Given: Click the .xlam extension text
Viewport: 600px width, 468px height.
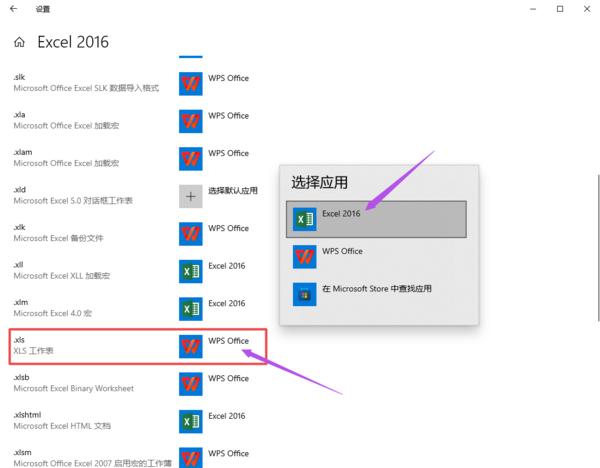Looking at the screenshot, I should click(x=23, y=152).
